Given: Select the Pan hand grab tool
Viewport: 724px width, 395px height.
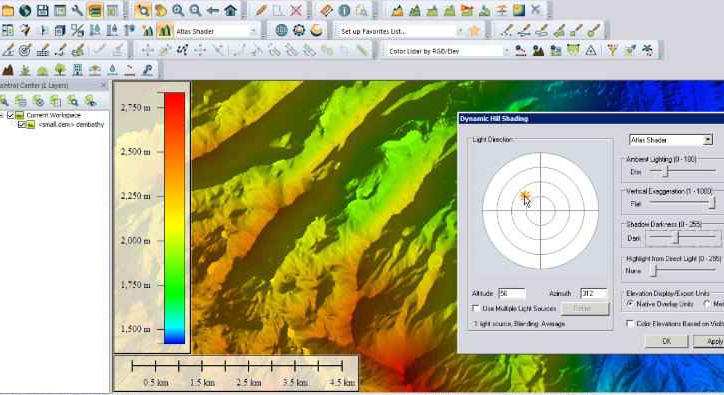Looking at the screenshot, I should pos(160,10).
